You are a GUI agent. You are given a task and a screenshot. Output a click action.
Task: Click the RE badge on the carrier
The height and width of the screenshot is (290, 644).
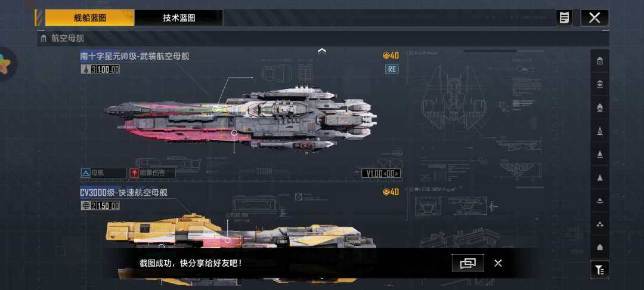pos(392,69)
